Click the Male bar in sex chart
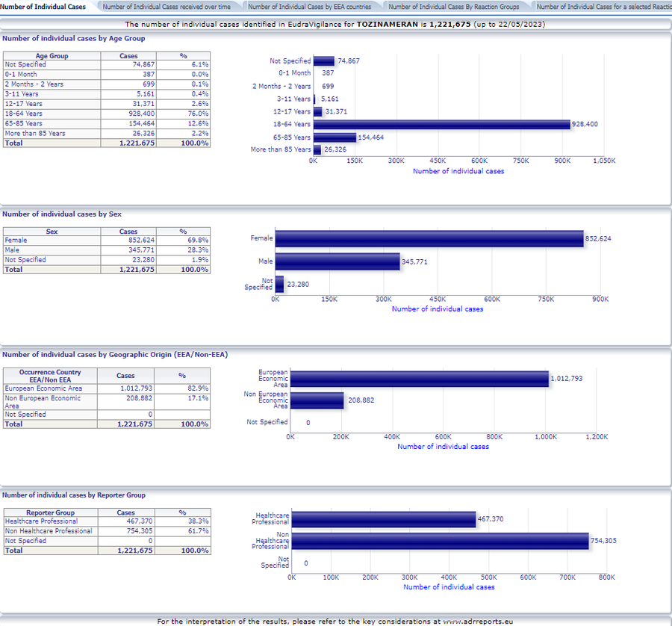Screen dimensions: 672x626 (337, 261)
